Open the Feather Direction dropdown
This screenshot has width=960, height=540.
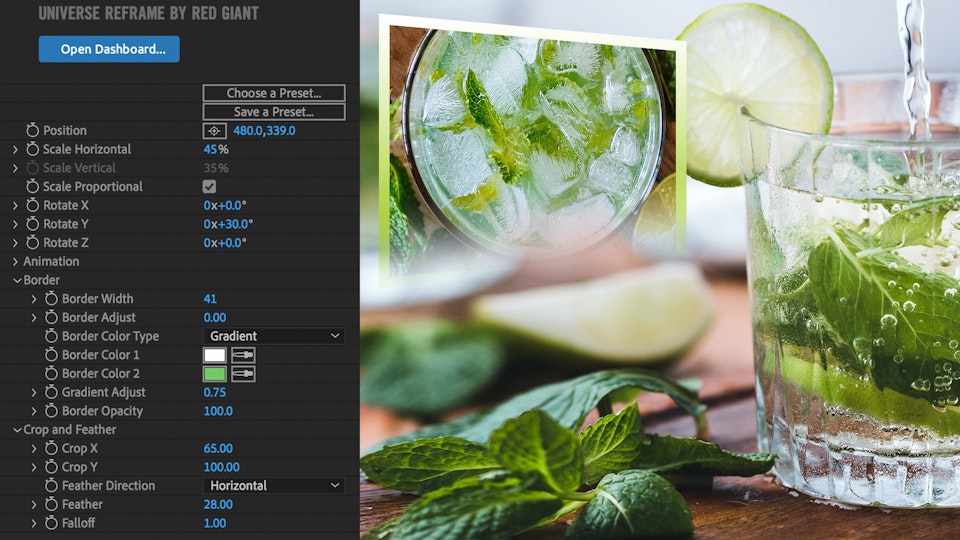coord(274,486)
